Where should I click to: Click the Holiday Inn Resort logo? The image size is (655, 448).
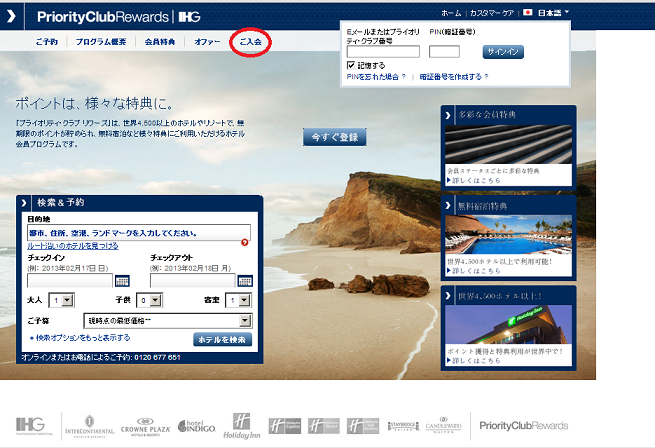point(324,426)
